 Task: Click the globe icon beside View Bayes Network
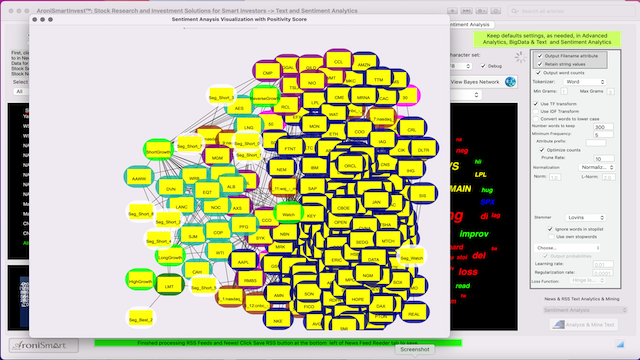510,82
